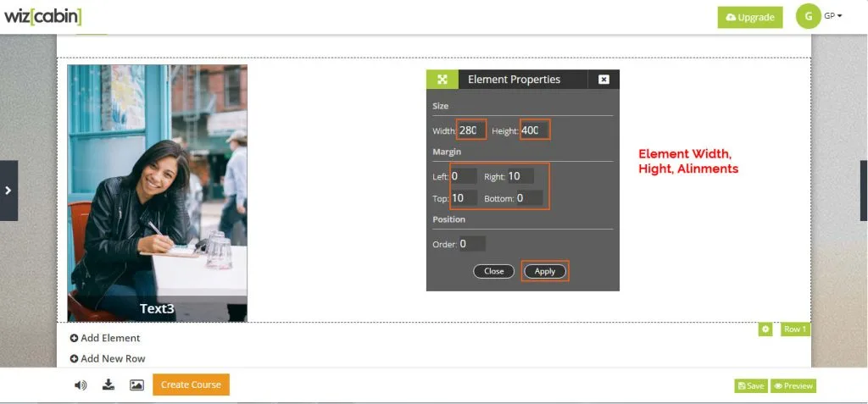Click the Preview button
This screenshot has height=404, width=868.
pos(793,386)
